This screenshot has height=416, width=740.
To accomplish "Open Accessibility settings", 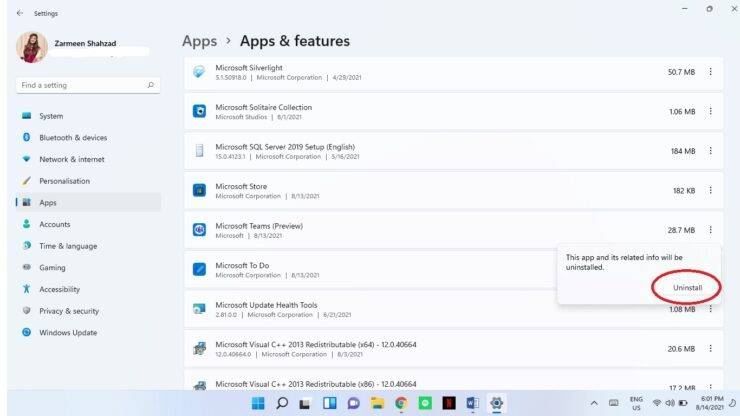I will (x=88, y=289).
